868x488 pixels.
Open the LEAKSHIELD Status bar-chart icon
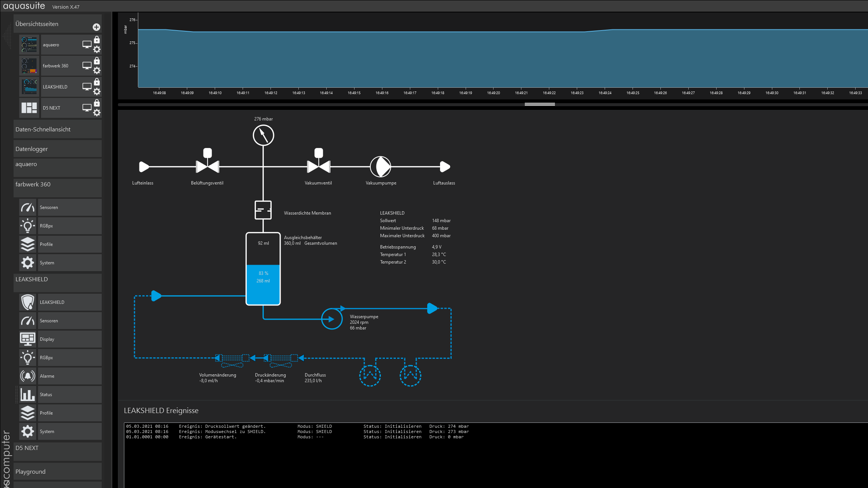click(28, 395)
